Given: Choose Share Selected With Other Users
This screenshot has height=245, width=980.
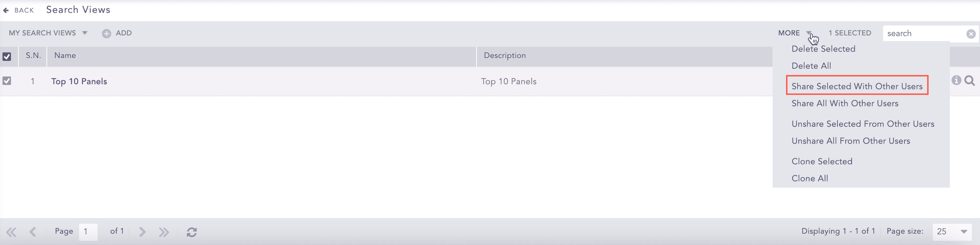Looking at the screenshot, I should [x=857, y=86].
